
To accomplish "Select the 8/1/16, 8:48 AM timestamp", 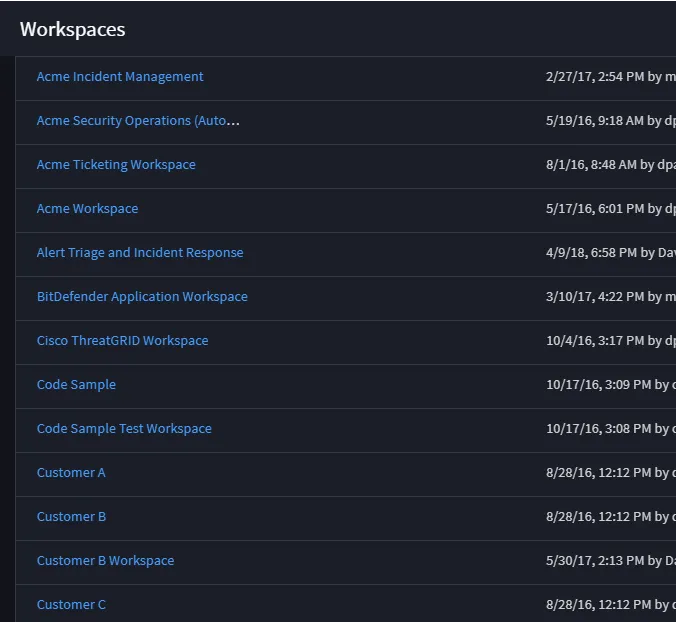I will click(592, 165).
